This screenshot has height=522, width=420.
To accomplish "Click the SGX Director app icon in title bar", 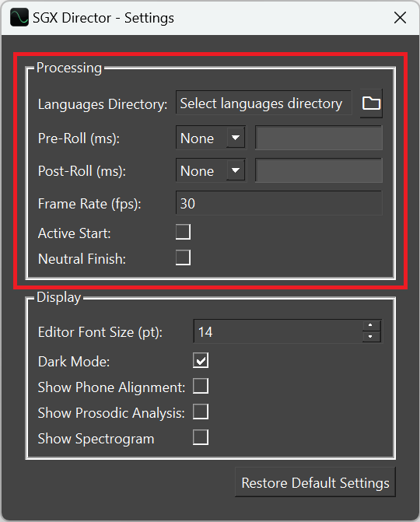I will 19,18.
